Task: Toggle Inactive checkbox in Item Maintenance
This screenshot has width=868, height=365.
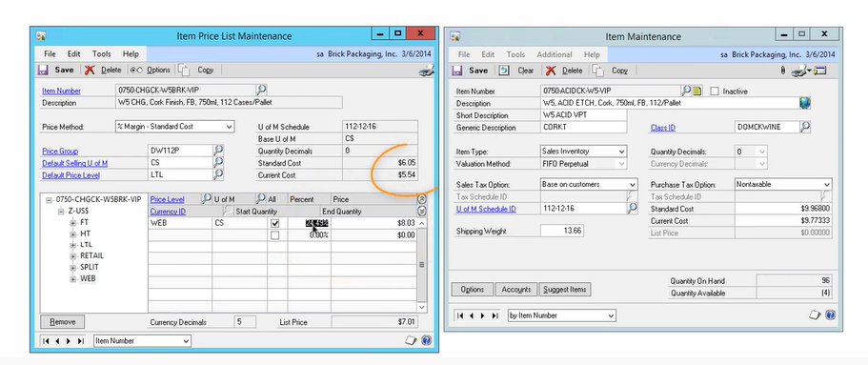Action: 714,91
